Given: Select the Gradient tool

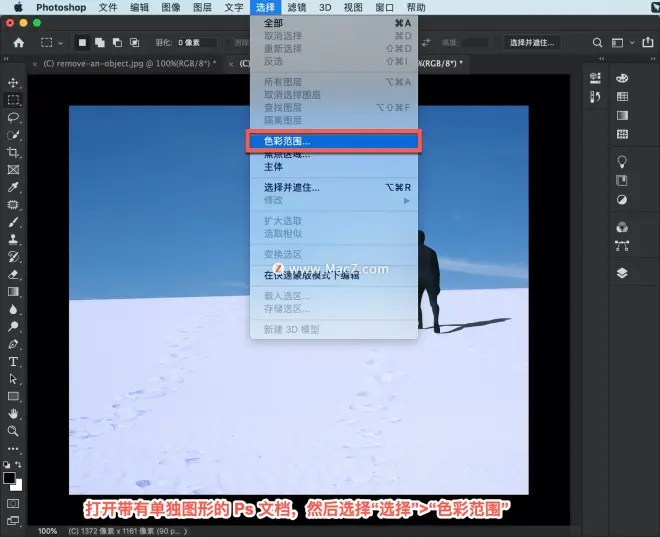Looking at the screenshot, I should 13,292.
